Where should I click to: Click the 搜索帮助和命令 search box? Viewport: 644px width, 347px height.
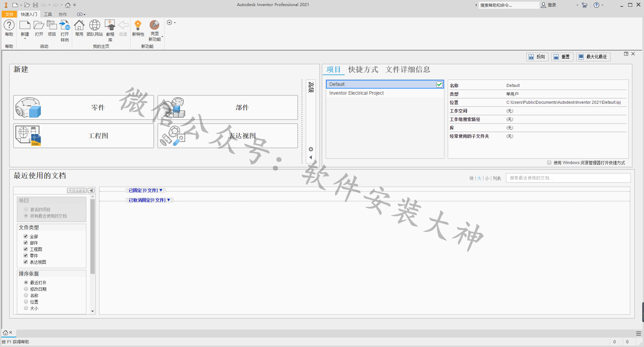509,5
